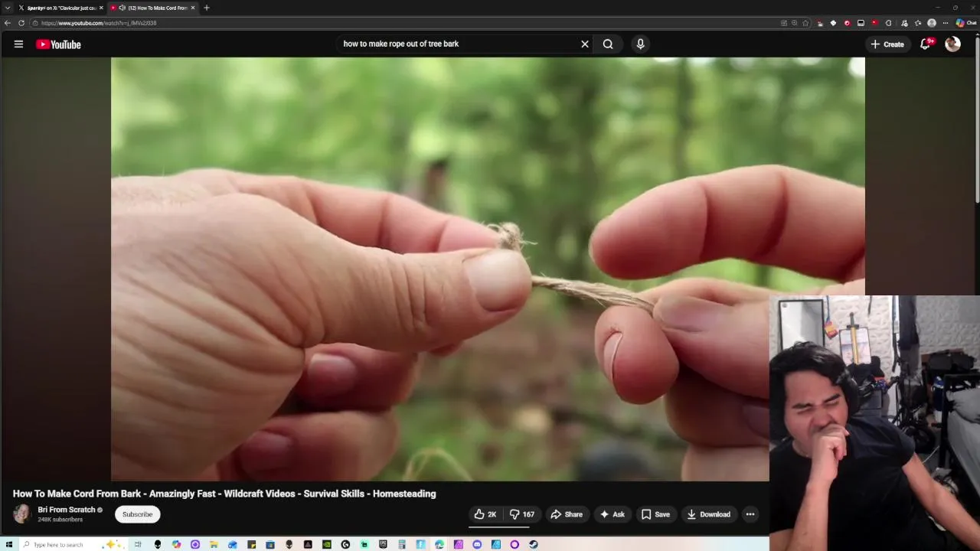Download the video
Viewport: 980px width, 551px height.
[708, 514]
